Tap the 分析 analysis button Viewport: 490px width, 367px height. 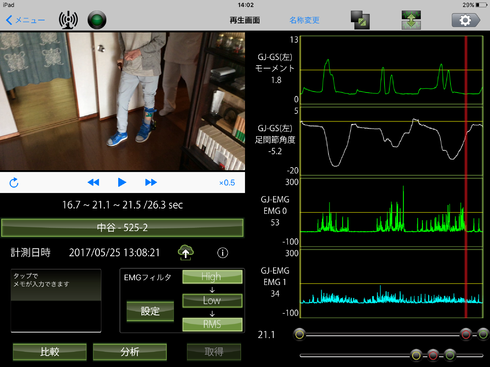click(x=130, y=352)
